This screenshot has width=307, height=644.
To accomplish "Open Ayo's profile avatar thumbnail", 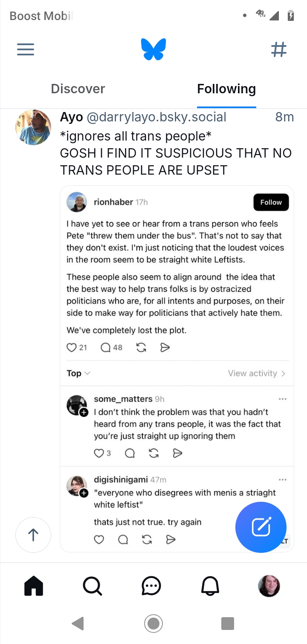I will click(x=33, y=127).
